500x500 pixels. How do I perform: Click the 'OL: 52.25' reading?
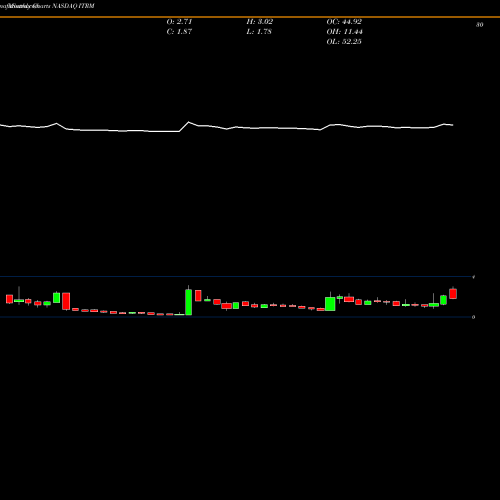pos(344,42)
